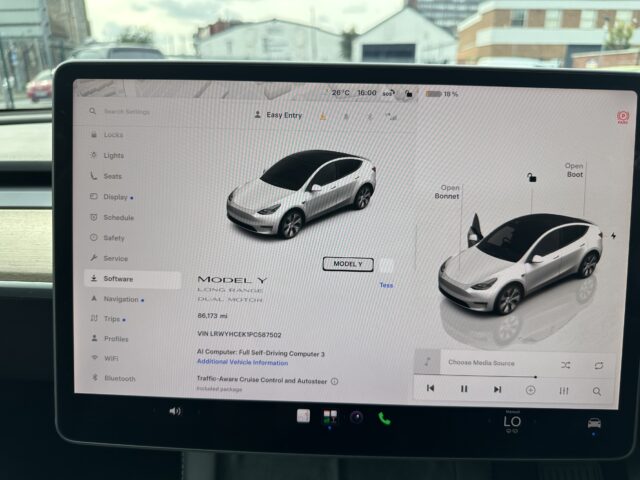Screen dimensions: 640x480
Task: Tap the volume speaker icon
Action: tap(175, 411)
